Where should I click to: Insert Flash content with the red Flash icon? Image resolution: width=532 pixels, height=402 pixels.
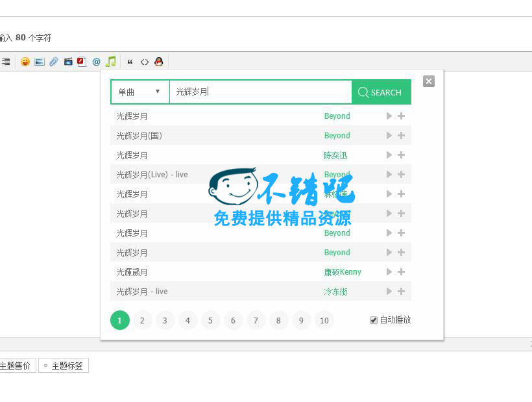coord(82,62)
